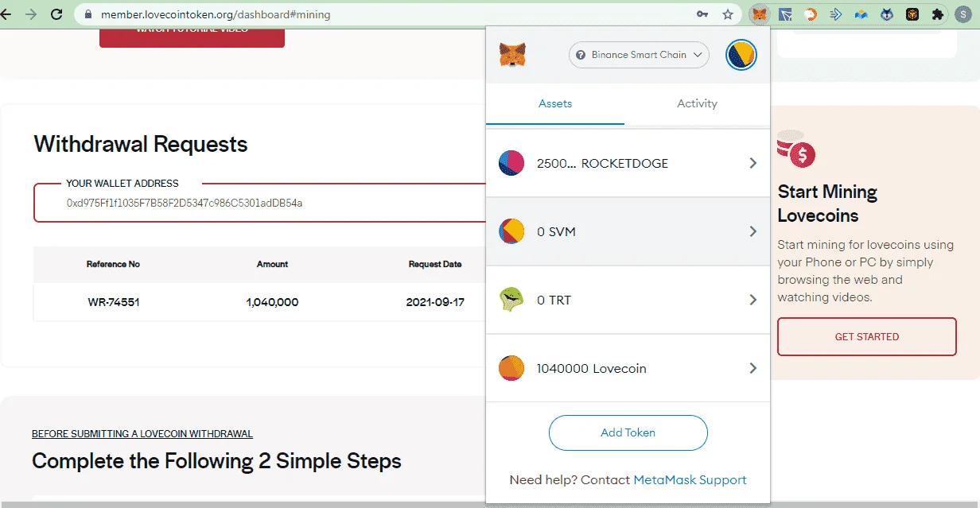Open the saved passwords key icon
This screenshot has width=980, height=508.
pos(702,14)
